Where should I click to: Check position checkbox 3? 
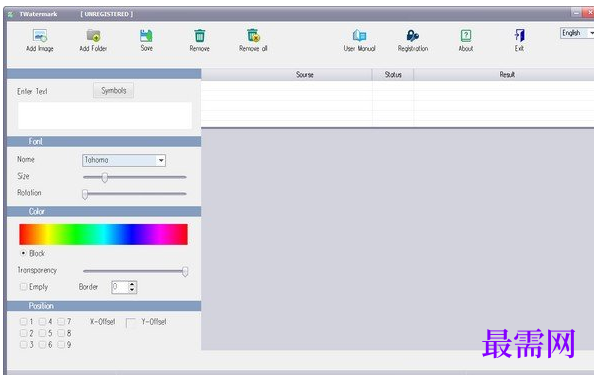pos(23,344)
